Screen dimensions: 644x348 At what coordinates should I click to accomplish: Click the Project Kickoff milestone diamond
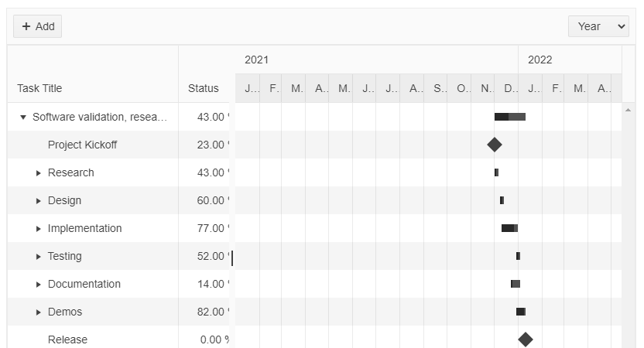coord(495,145)
